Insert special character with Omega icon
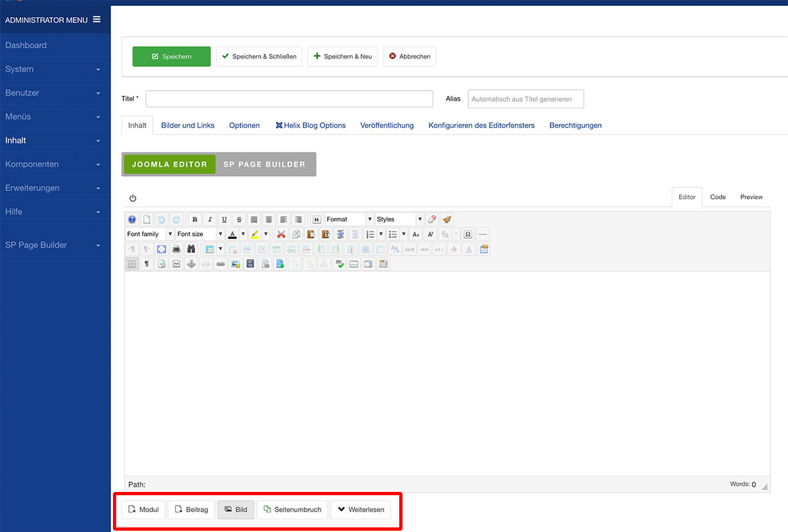 click(x=468, y=234)
